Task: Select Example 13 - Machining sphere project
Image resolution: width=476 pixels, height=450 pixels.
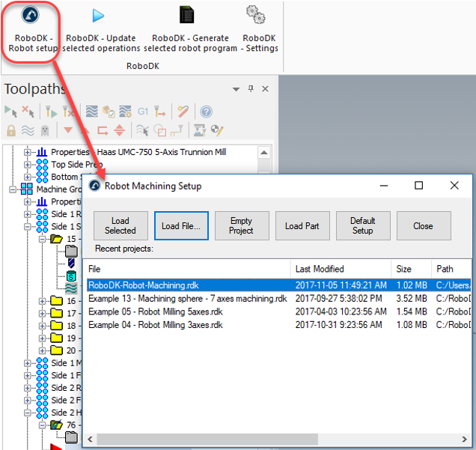Action: (x=278, y=299)
